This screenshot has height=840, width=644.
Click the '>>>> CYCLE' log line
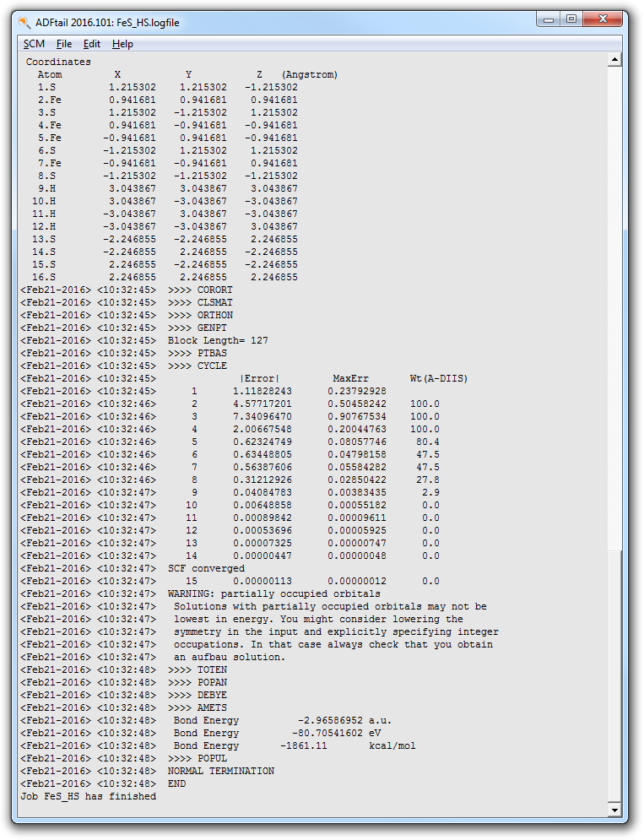(x=198, y=366)
